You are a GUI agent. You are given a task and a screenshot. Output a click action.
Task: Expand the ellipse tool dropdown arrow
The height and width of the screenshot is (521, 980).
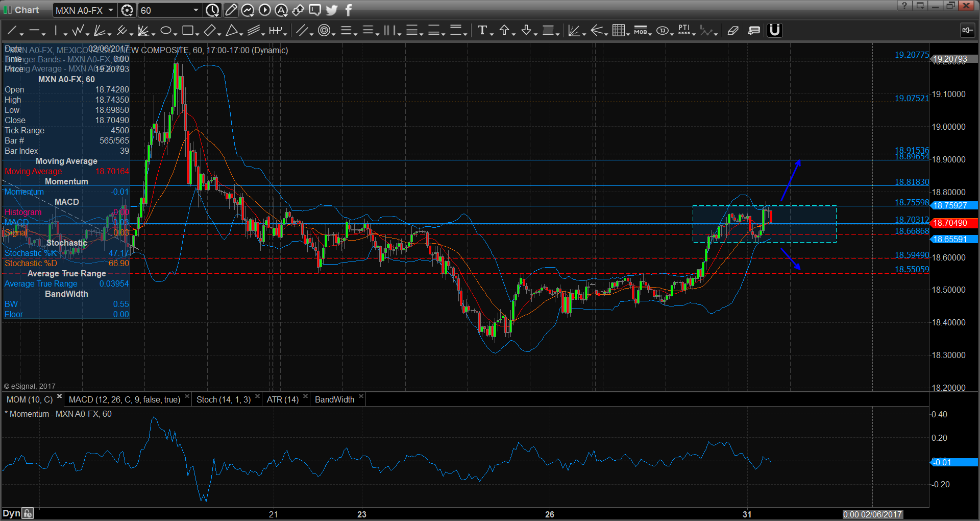pyautogui.click(x=175, y=34)
